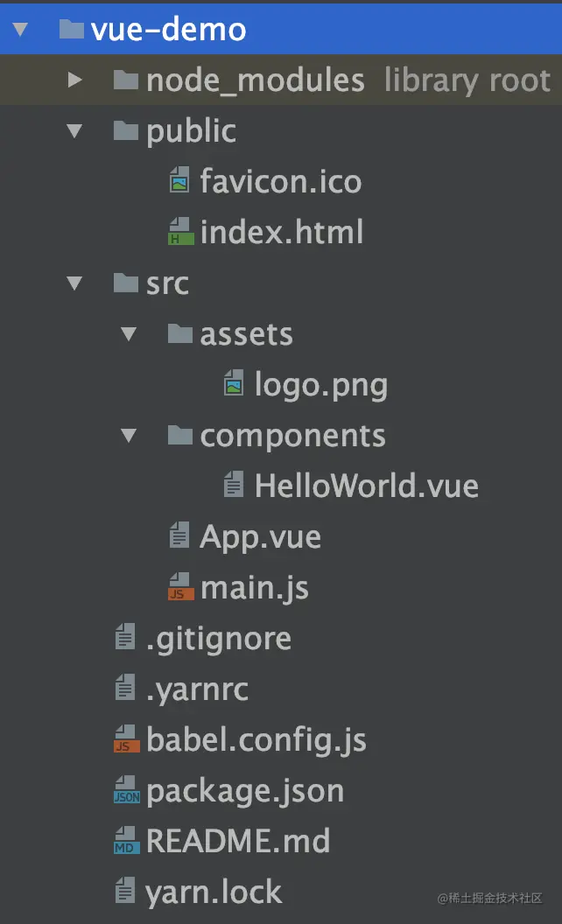Collapse the vue-demo project root arrow
Screen dimensions: 562x924
pos(20,30)
